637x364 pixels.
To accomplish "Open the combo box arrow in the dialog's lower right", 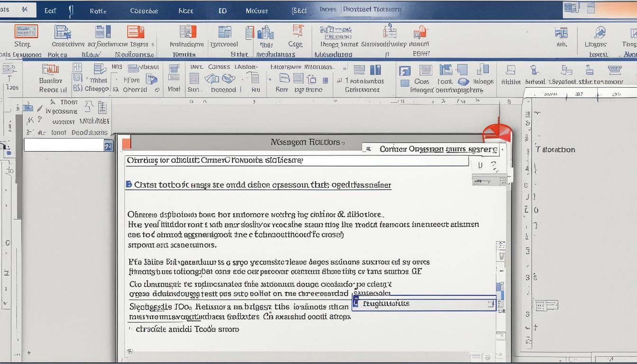I will pyautogui.click(x=491, y=304).
